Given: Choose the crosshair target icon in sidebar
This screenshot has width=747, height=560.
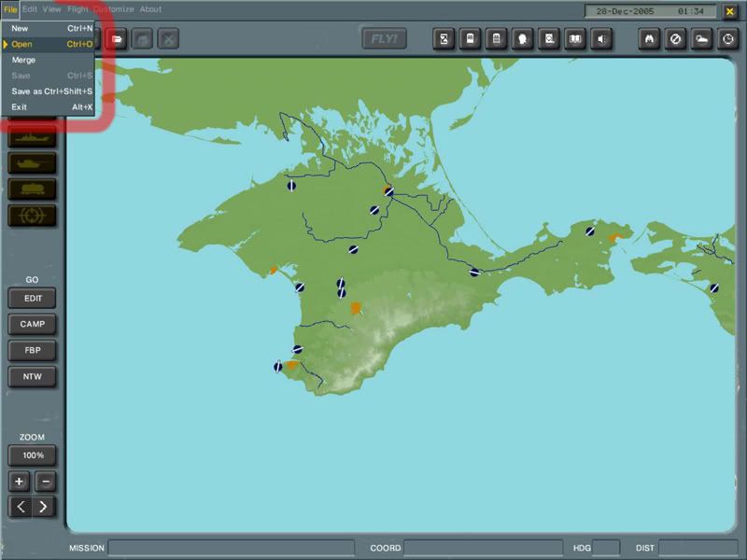Looking at the screenshot, I should pos(32,216).
